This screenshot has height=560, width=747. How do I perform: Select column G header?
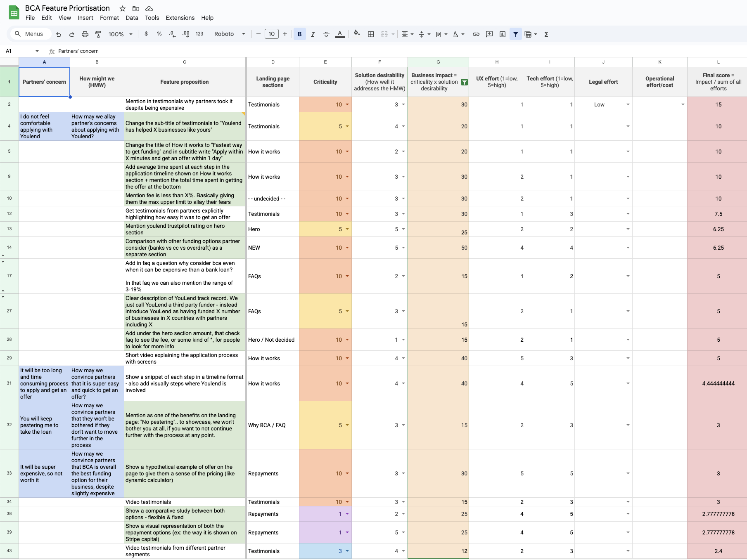(x=438, y=62)
